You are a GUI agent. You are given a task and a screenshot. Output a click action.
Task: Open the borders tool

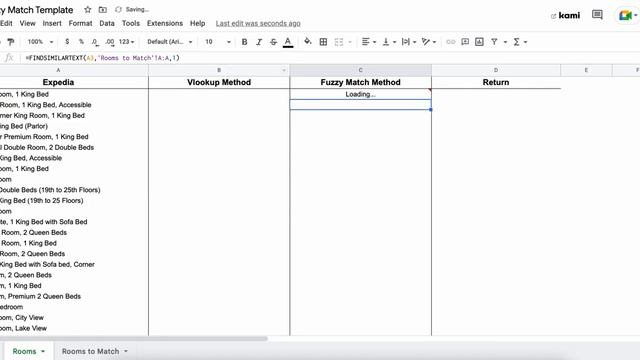323,42
